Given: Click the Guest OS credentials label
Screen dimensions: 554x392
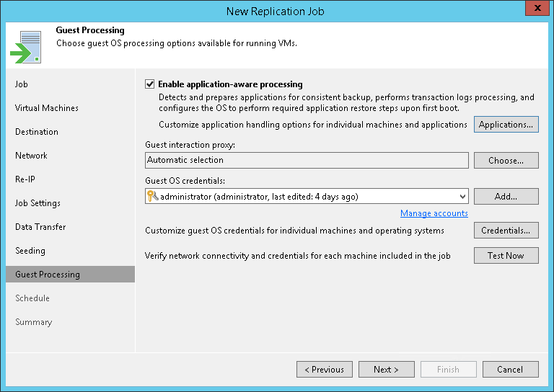Looking at the screenshot, I should (x=185, y=181).
